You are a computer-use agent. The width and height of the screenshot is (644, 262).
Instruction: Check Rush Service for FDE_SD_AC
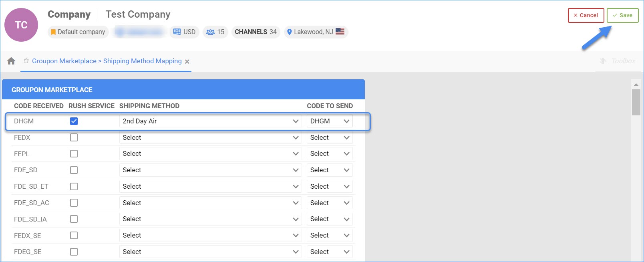(74, 203)
